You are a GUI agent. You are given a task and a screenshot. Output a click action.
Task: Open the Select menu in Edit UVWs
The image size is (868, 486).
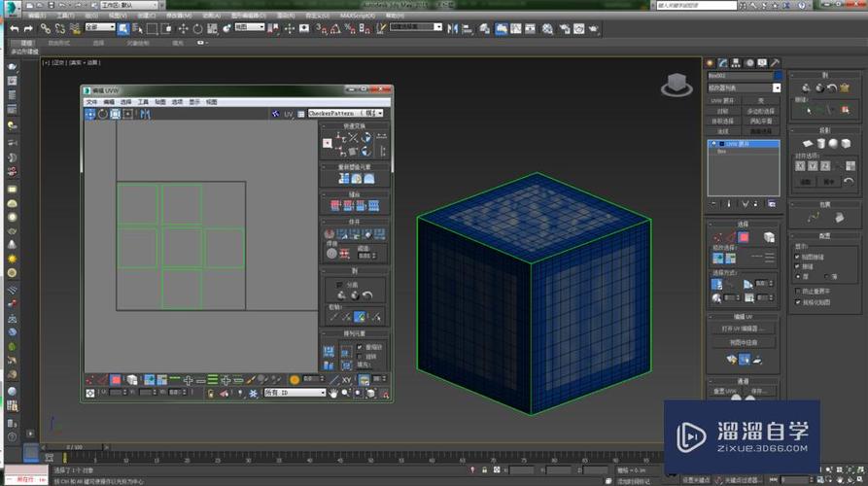click(126, 102)
